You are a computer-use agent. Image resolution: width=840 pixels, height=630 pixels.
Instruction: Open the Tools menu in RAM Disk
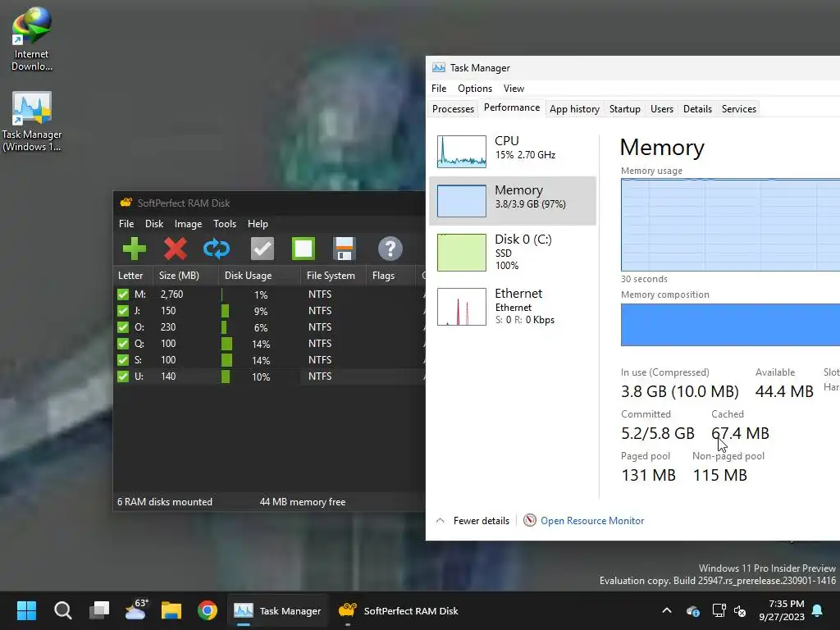[225, 223]
